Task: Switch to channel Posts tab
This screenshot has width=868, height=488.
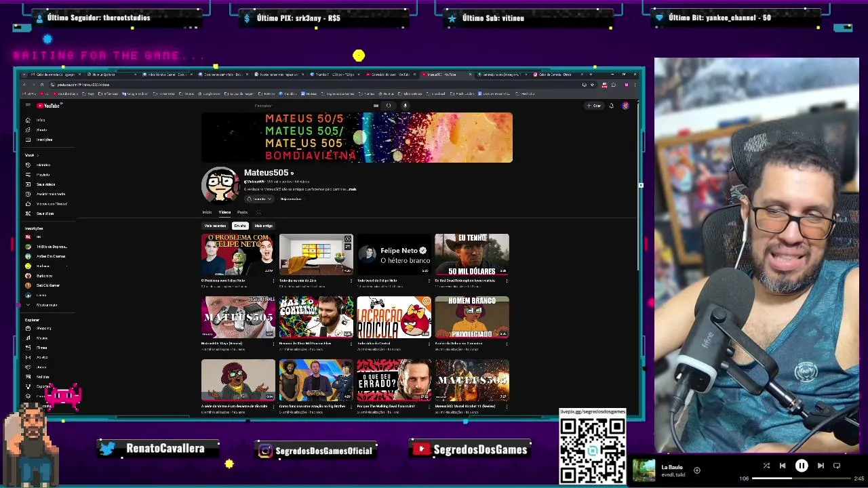Action: coord(242,212)
